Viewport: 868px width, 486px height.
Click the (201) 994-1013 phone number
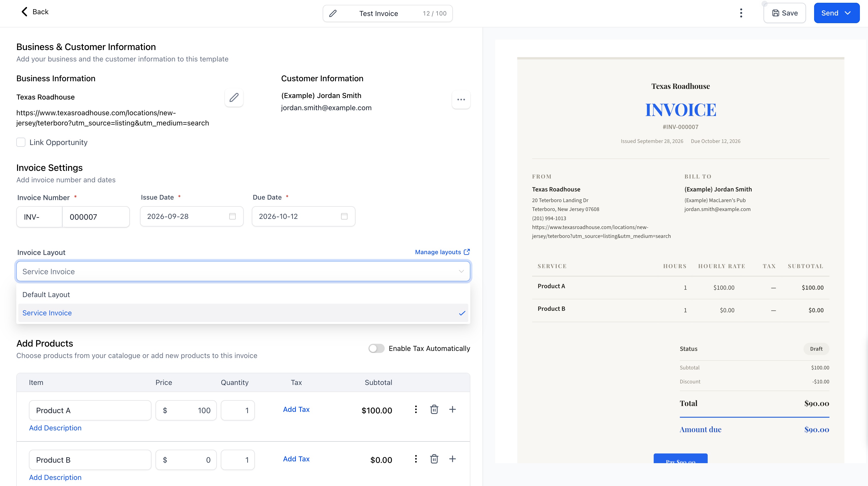pos(549,218)
